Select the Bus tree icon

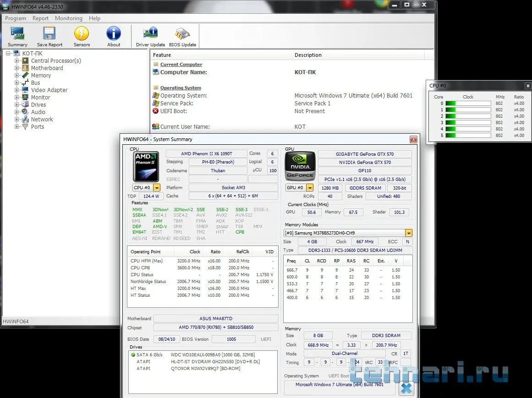[x=25, y=82]
